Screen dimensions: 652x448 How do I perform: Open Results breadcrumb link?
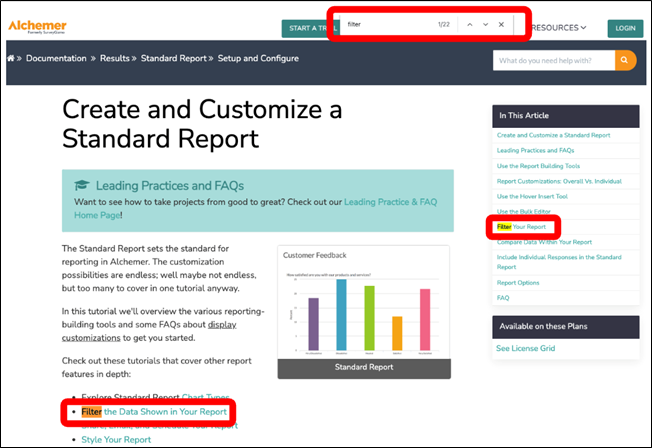[114, 58]
